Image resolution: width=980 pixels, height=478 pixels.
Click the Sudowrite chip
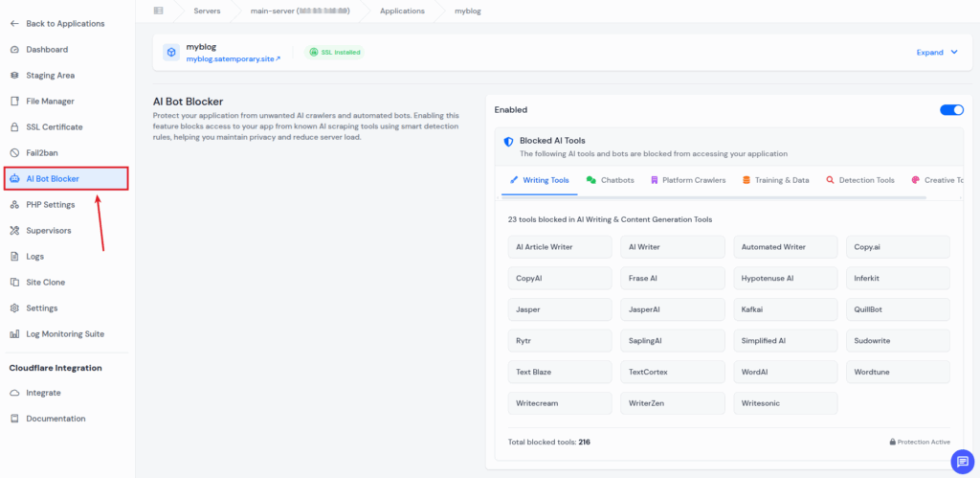pos(898,341)
